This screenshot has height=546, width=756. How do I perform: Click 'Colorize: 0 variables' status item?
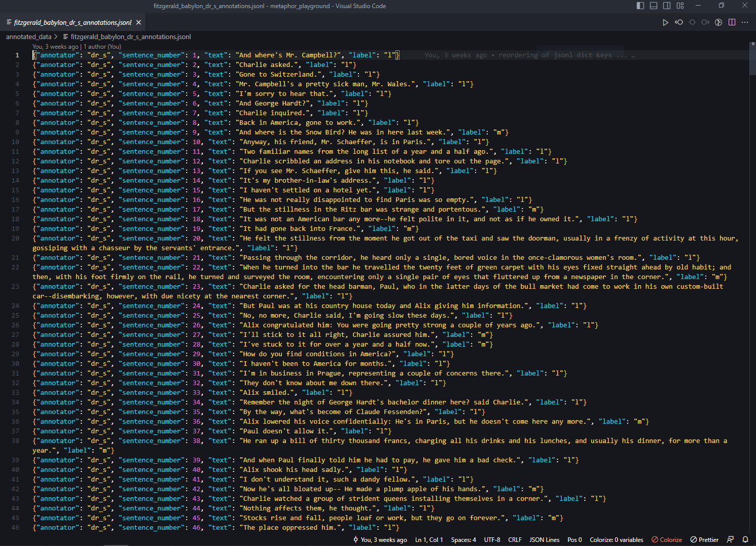point(616,540)
